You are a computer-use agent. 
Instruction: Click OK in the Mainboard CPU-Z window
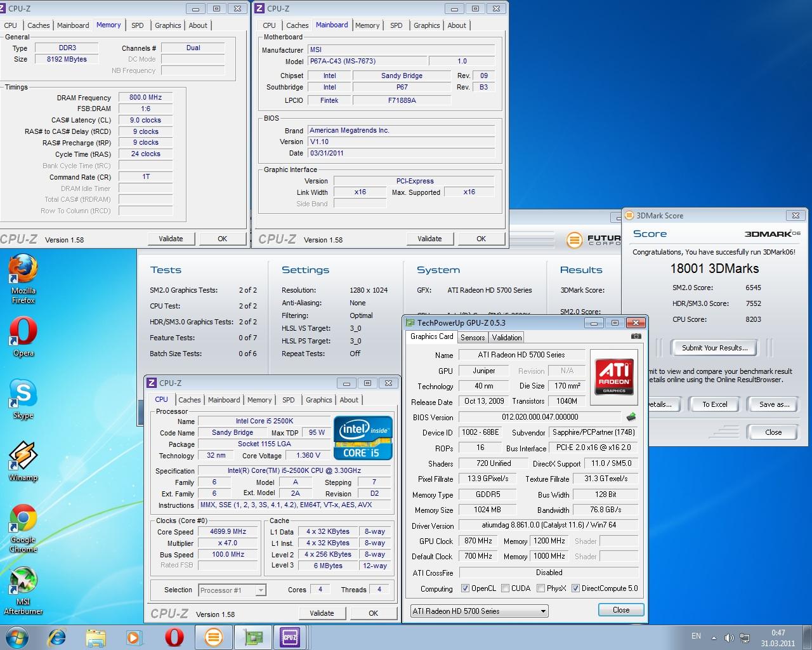(481, 239)
